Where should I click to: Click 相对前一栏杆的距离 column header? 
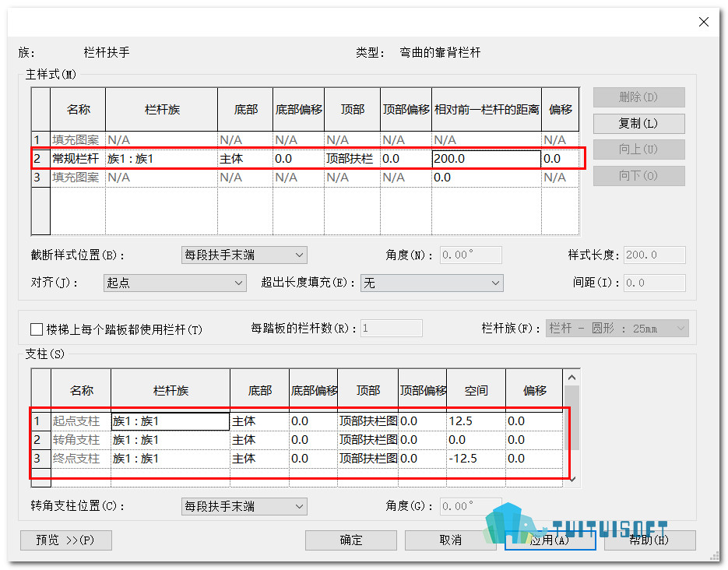pos(486,110)
